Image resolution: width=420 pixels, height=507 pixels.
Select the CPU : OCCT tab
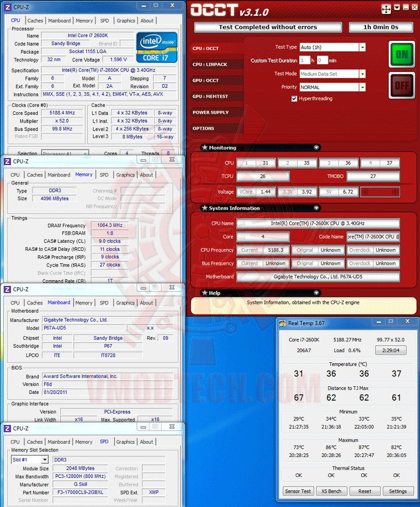(x=216, y=48)
